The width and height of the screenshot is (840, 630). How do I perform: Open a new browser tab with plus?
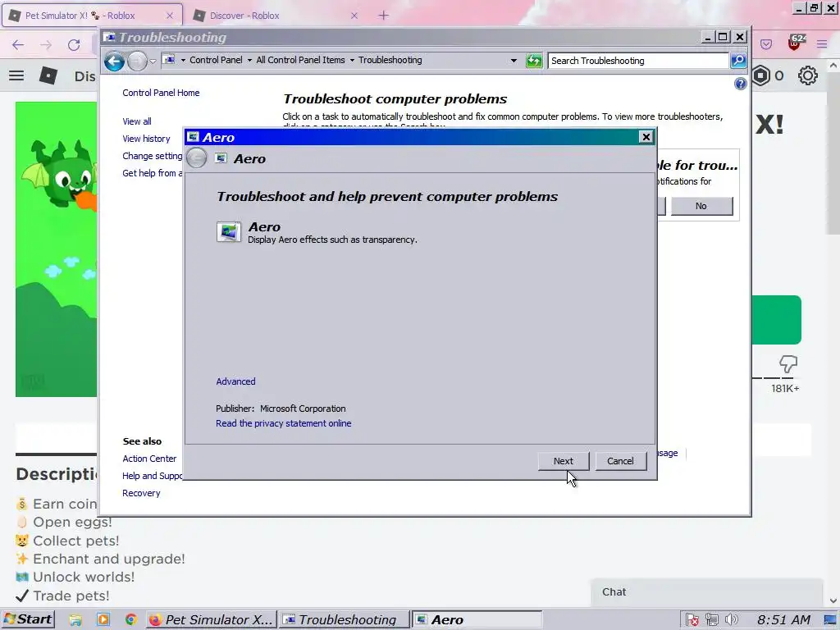pos(383,16)
